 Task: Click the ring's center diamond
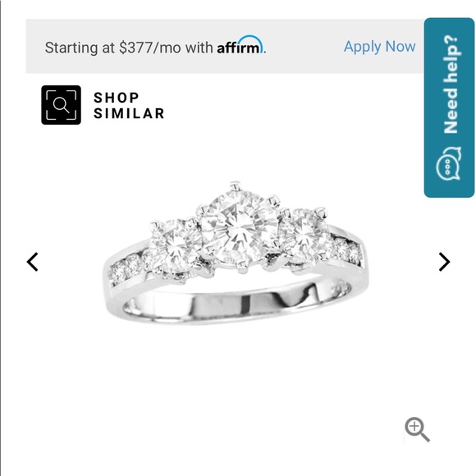coord(239,227)
